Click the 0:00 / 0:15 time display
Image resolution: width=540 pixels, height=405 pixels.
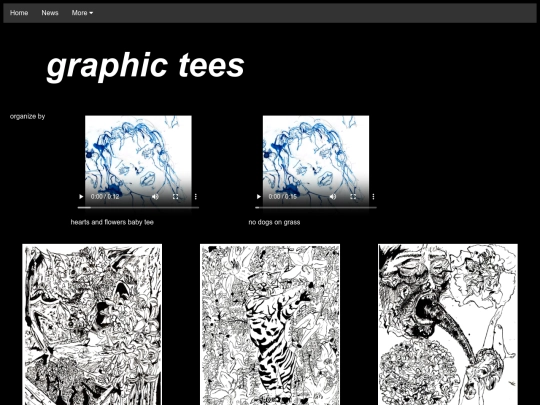click(x=282, y=197)
